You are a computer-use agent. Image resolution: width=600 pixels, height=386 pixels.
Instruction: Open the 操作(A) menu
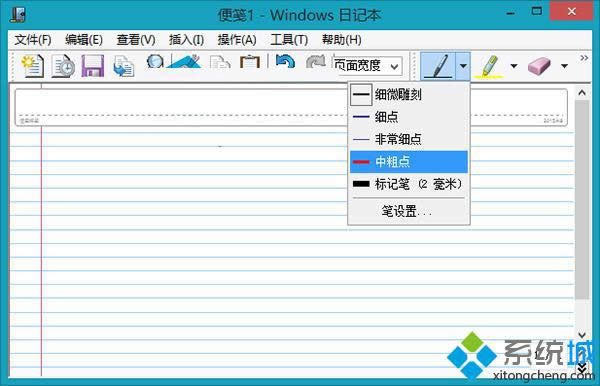tap(237, 40)
